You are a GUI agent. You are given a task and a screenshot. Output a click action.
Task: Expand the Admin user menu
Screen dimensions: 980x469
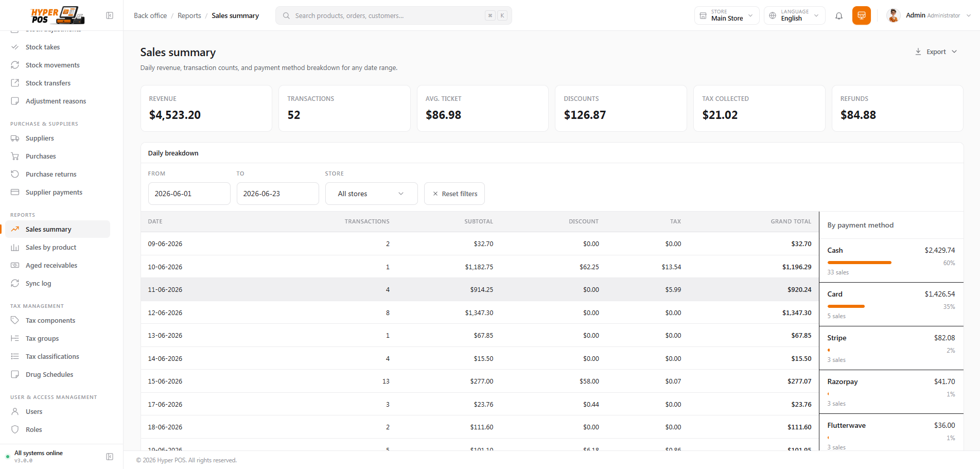click(929, 15)
